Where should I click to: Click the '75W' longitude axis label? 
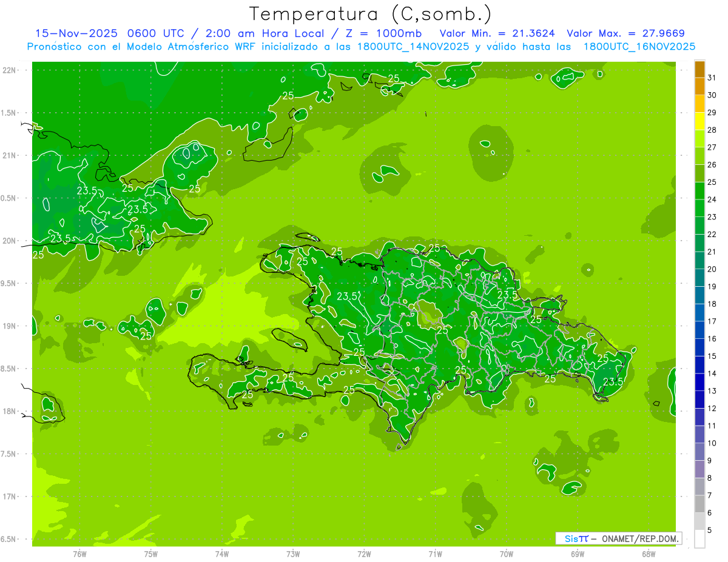pyautogui.click(x=151, y=554)
